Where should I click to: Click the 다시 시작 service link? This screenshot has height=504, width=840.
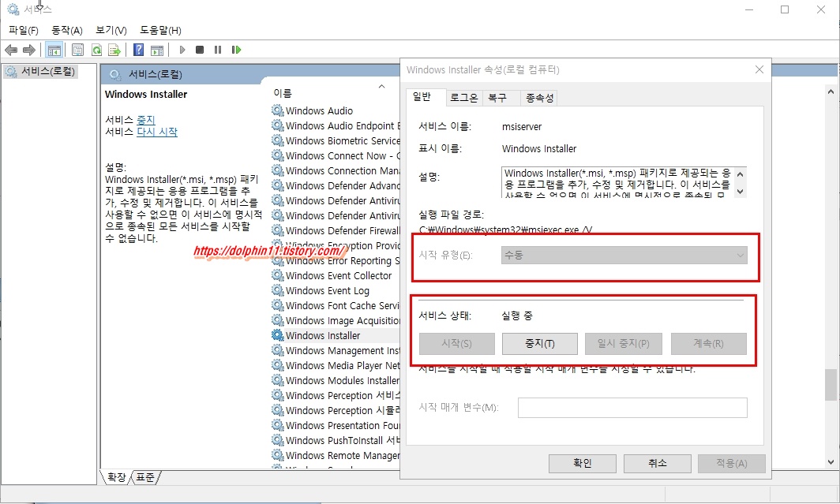pos(157,132)
